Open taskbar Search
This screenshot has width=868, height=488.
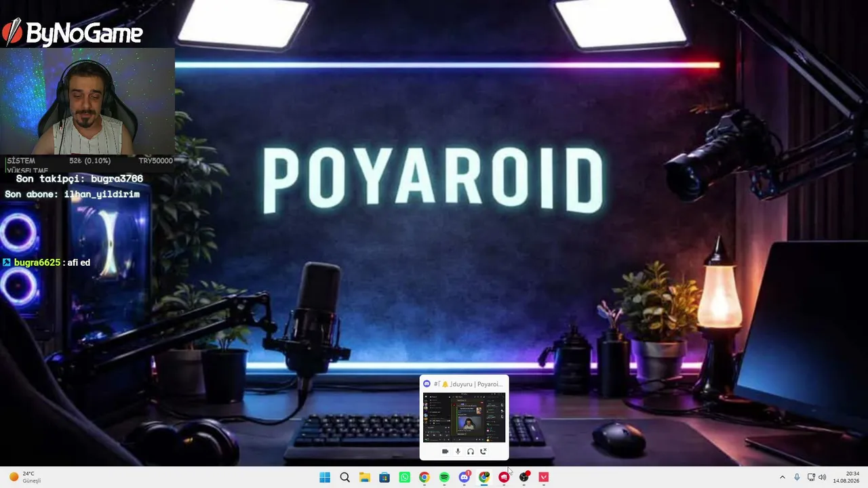point(344,477)
